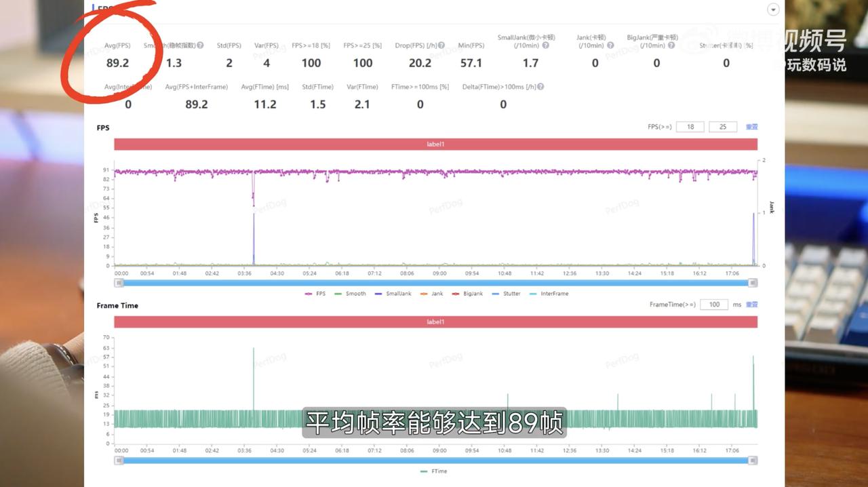868x487 pixels.
Task: Click 重置 link in FPS chart header
Action: click(752, 127)
